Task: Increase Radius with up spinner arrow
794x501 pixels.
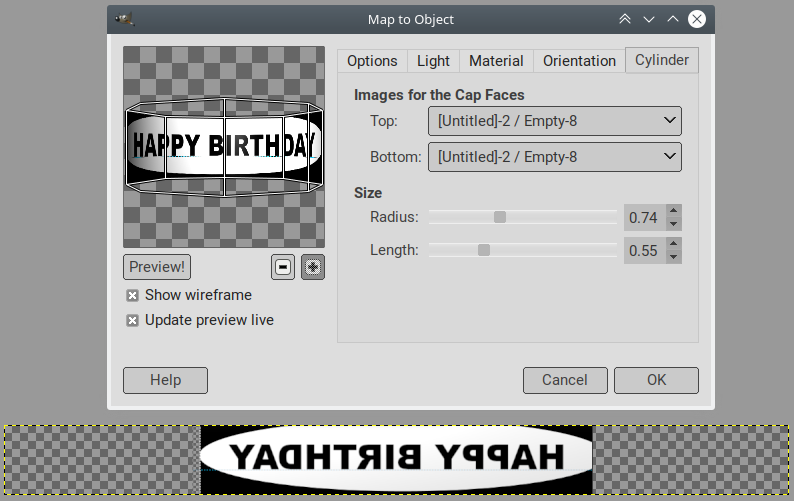Action: tap(673, 211)
